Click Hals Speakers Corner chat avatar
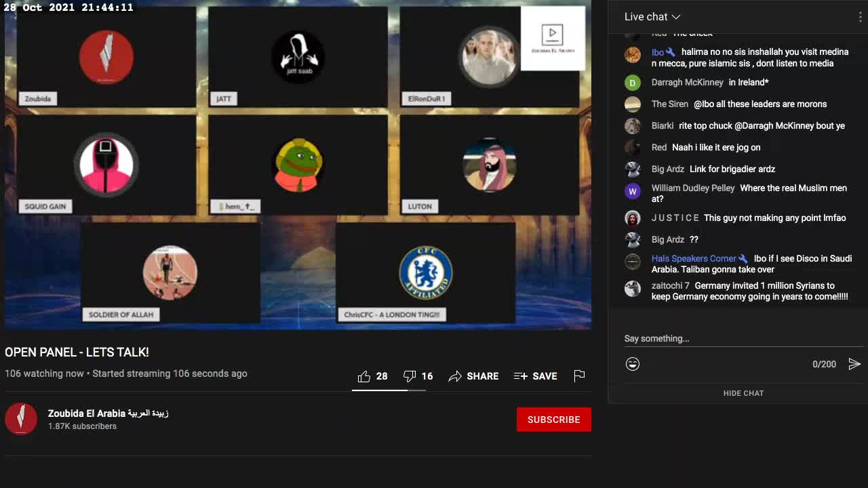 point(633,262)
